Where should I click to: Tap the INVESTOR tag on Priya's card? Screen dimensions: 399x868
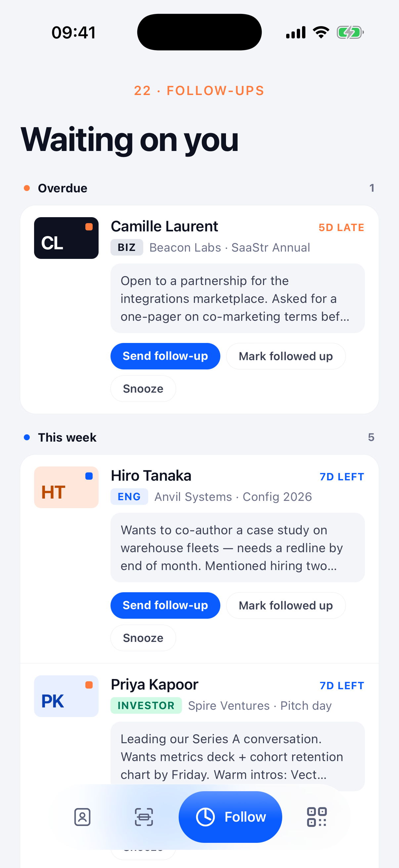(146, 705)
